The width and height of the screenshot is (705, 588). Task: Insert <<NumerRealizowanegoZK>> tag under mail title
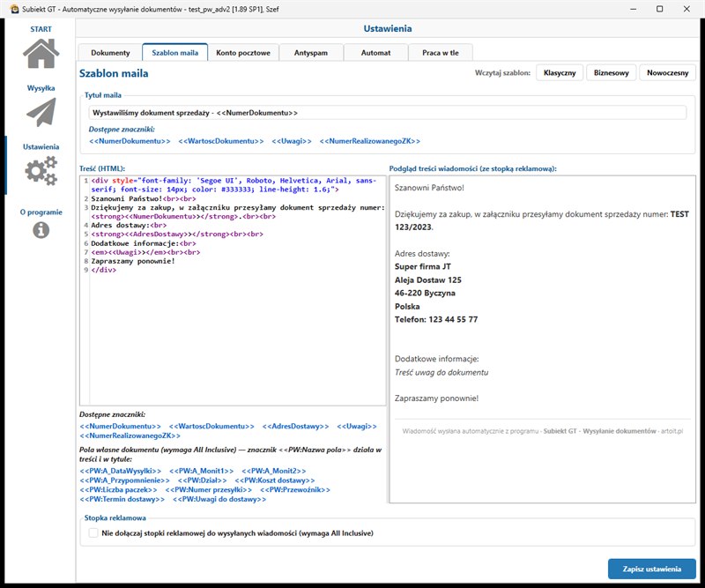pos(370,141)
